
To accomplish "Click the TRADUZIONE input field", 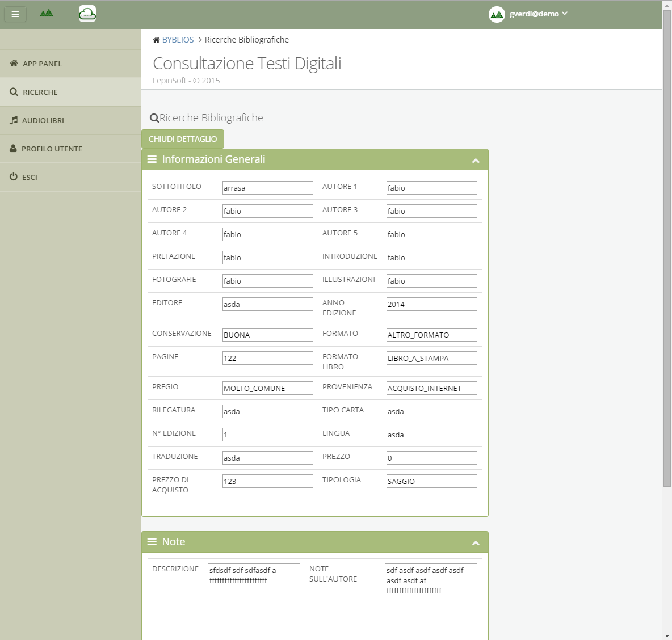I will (268, 458).
